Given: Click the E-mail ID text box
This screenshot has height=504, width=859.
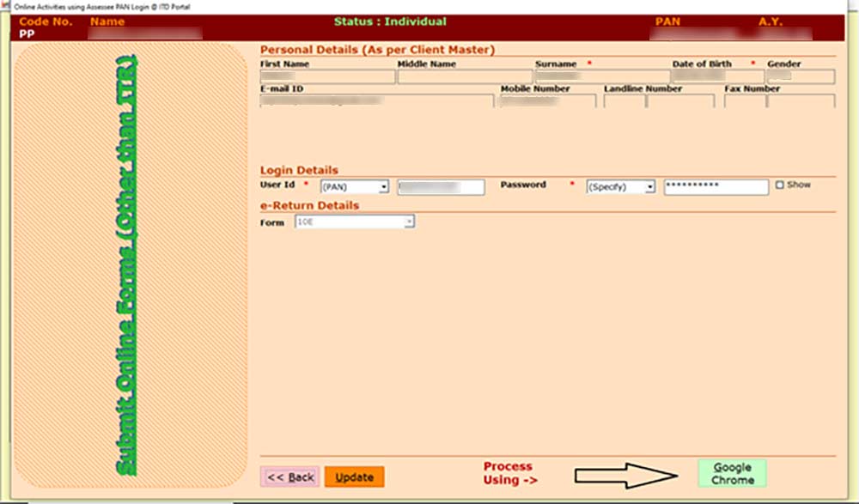Looking at the screenshot, I should [x=376, y=101].
